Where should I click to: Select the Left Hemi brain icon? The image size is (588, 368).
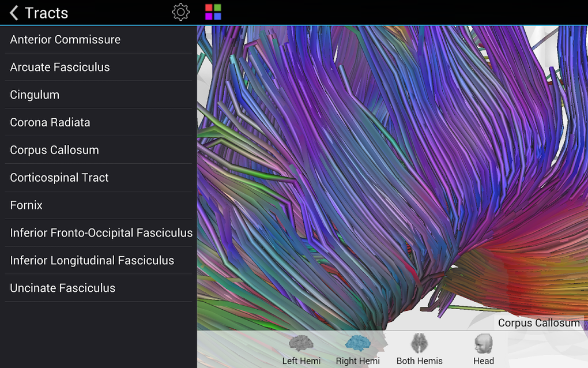301,344
